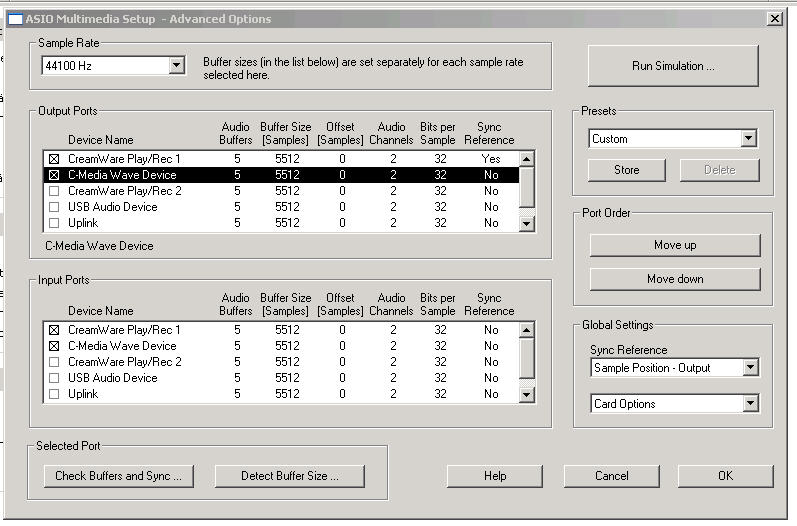The width and height of the screenshot is (797, 526).
Task: Click Input Ports list up scroll arrow
Action: click(x=527, y=330)
